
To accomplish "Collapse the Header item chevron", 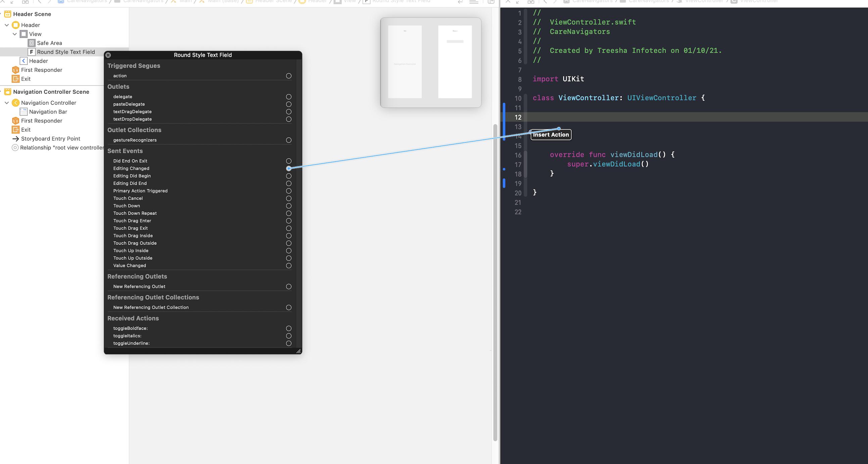I will tap(7, 25).
